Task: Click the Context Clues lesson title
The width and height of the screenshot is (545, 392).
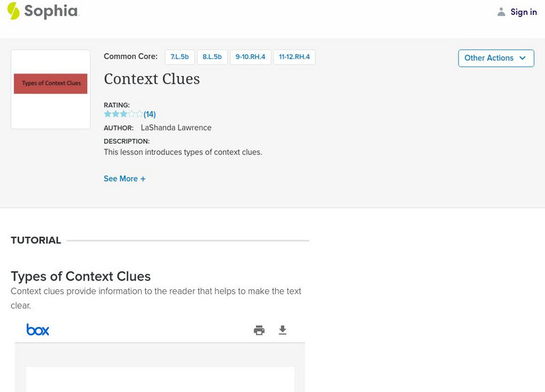Action: 152,79
